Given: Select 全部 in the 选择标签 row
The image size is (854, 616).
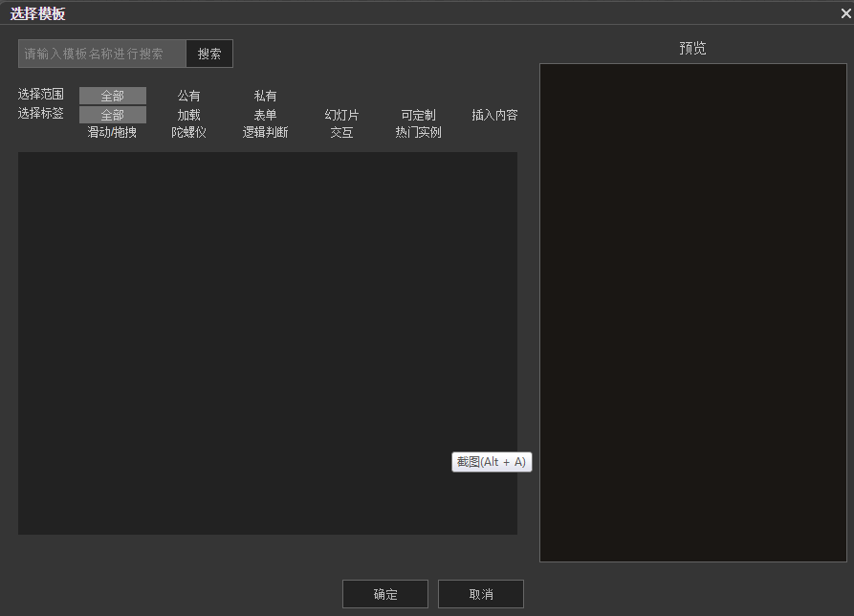Looking at the screenshot, I should point(113,115).
